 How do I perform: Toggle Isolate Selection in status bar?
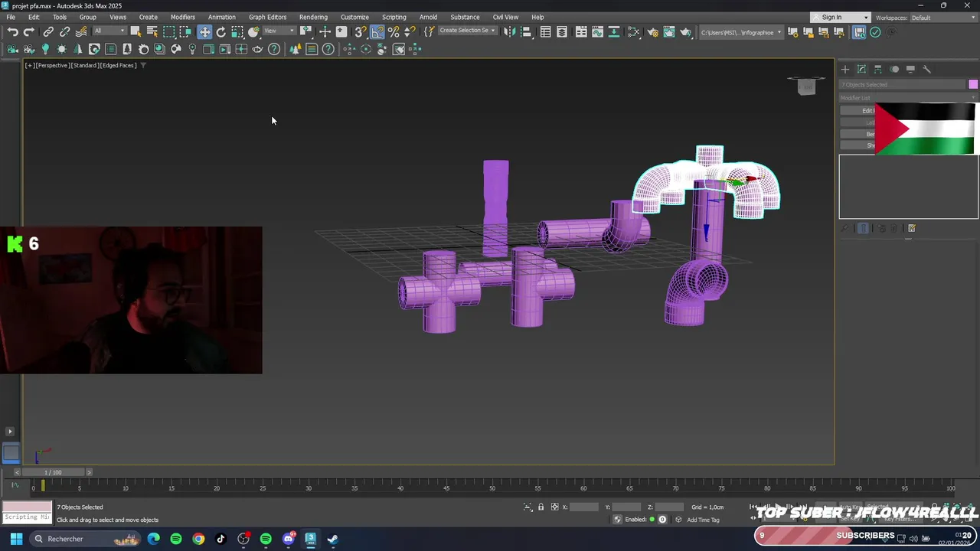pyautogui.click(x=528, y=507)
